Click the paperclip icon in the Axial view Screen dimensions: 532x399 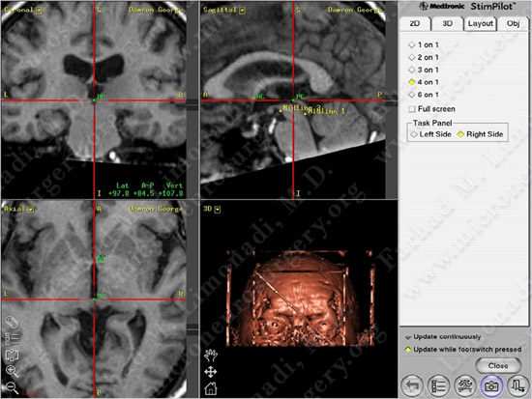pyautogui.click(x=13, y=323)
